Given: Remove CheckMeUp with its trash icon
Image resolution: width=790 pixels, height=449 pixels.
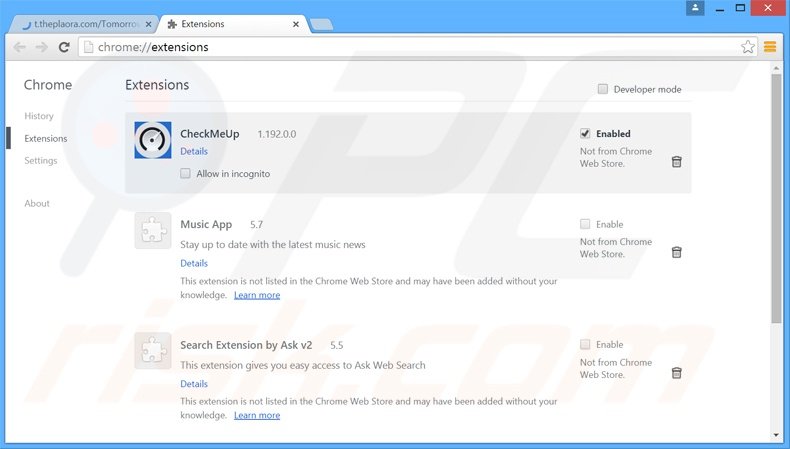Looking at the screenshot, I should coord(677,162).
